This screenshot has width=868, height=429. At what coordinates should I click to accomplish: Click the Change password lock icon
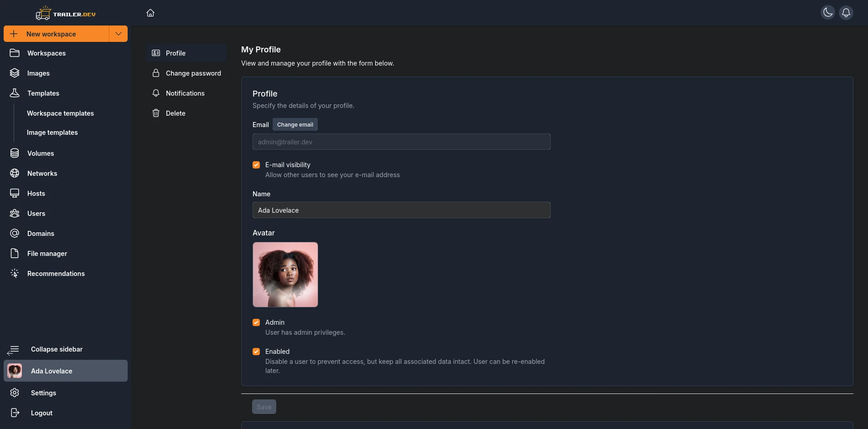click(156, 73)
